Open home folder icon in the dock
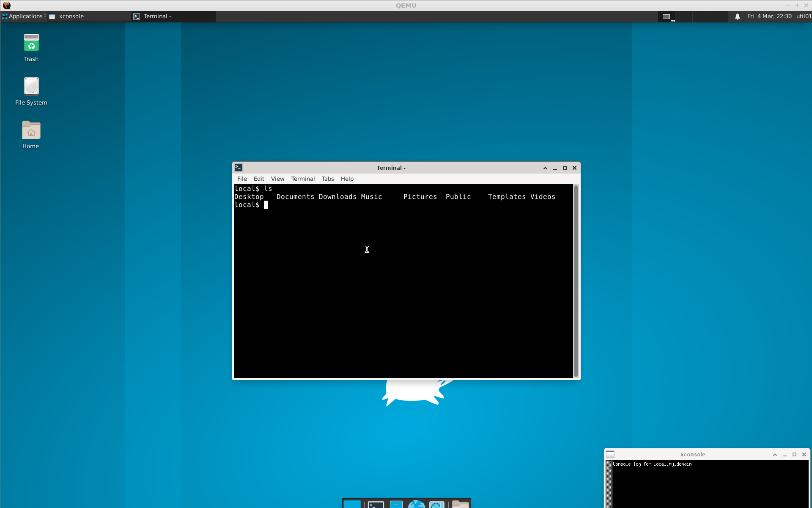812x508 pixels. [461, 504]
